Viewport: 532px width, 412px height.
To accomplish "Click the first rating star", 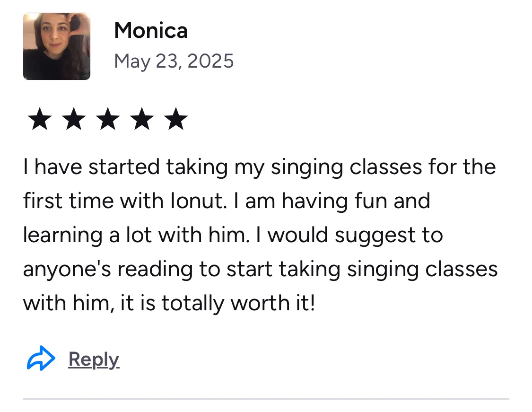I will [x=40, y=119].
